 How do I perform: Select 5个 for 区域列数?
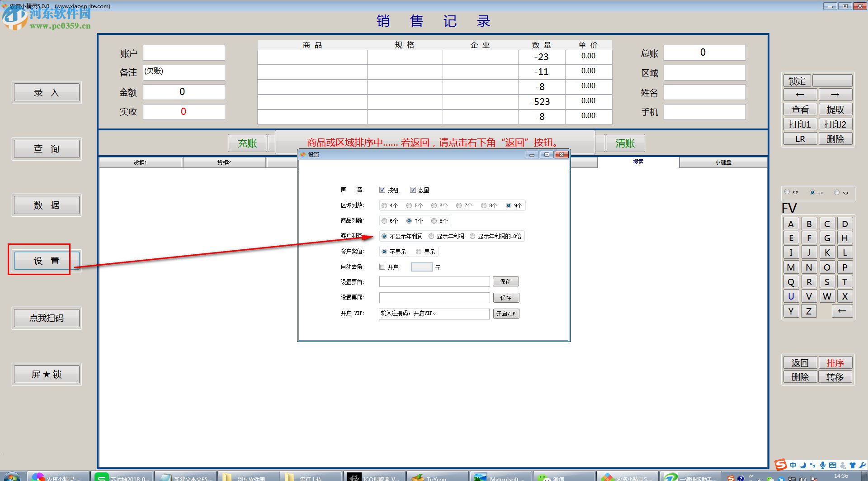409,205
